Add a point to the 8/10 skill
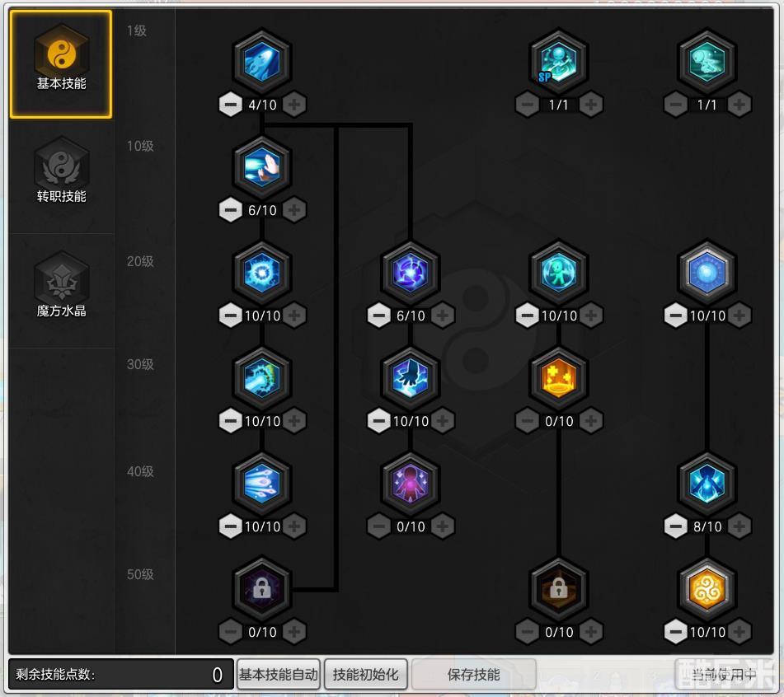 pos(739,526)
